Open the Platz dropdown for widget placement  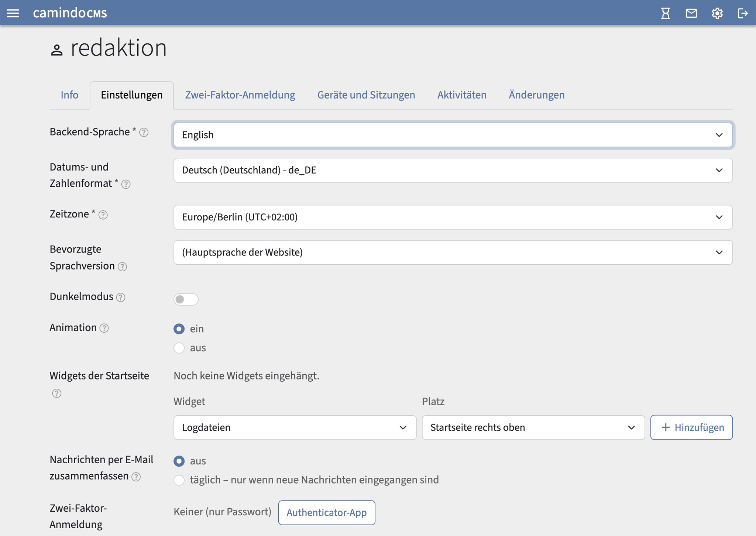533,427
